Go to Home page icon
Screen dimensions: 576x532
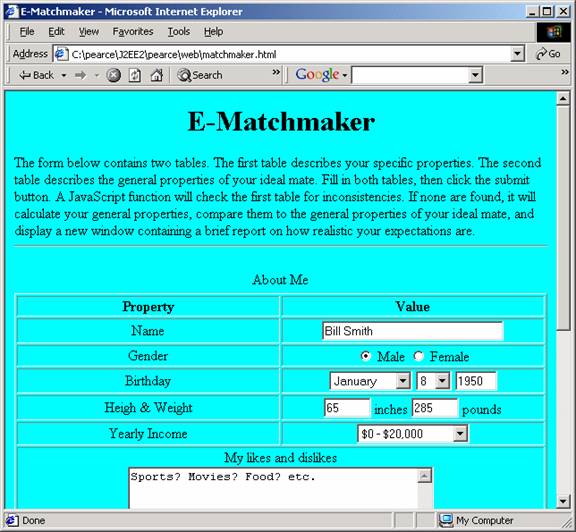[x=156, y=75]
